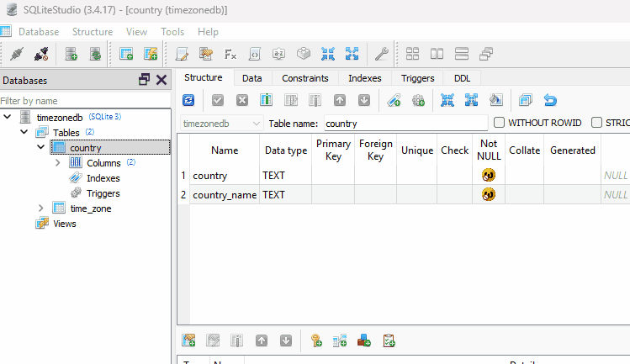Create similar table icon

[x=525, y=100]
